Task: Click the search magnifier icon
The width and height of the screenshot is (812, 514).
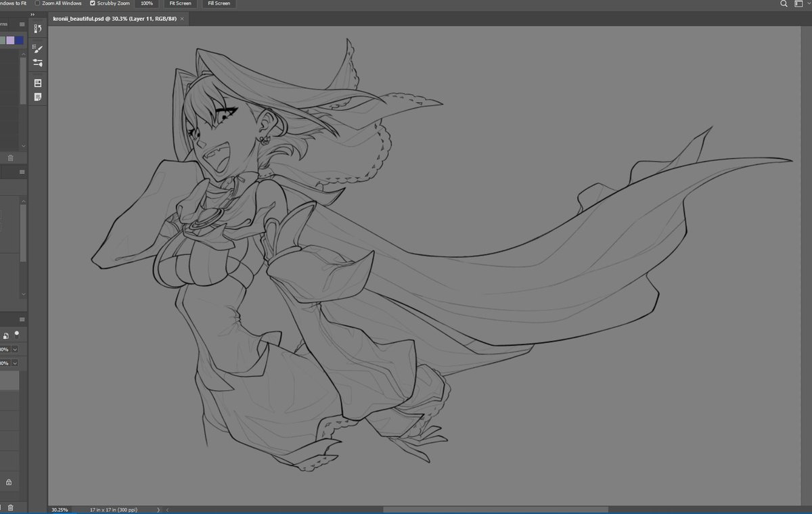Action: [784, 3]
